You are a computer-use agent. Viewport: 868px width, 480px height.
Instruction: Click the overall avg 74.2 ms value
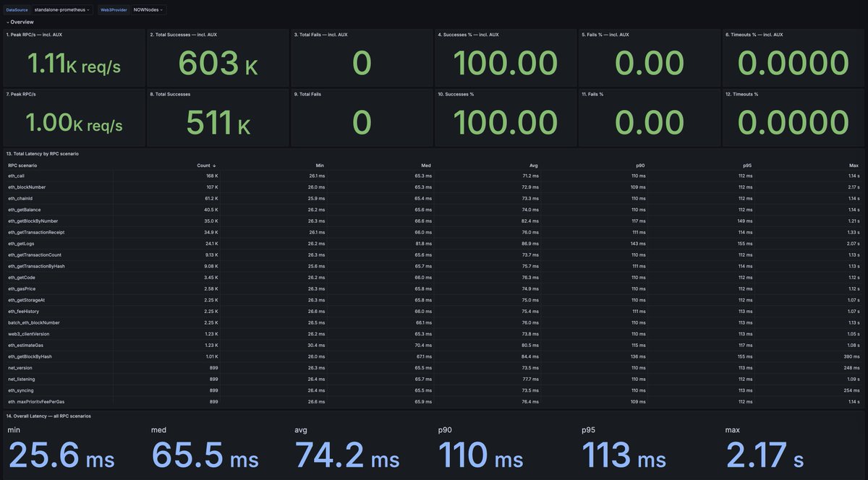(x=347, y=456)
